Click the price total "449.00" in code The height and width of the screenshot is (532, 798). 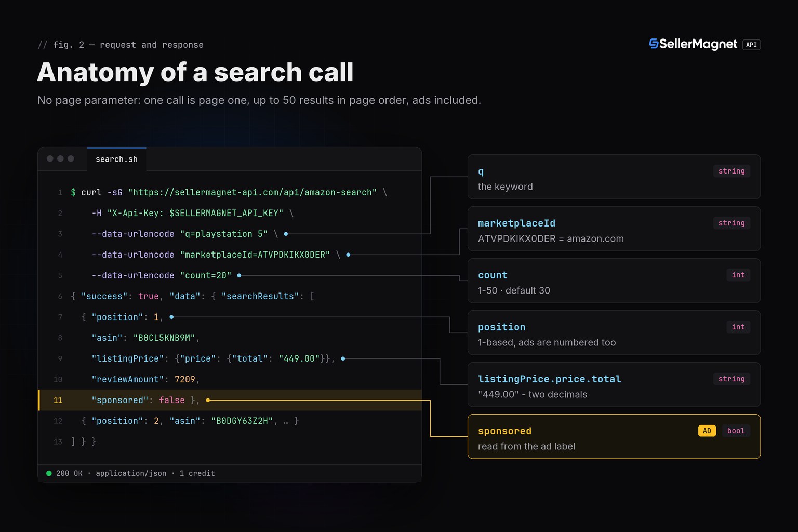299,358
